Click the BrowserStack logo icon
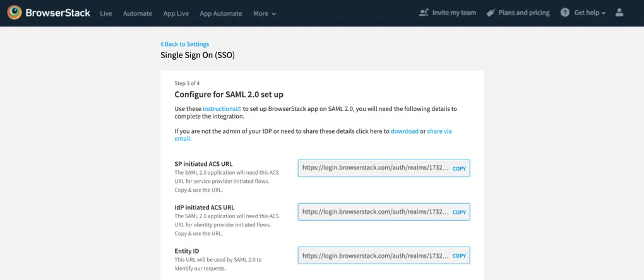The height and width of the screenshot is (280, 644). [15, 13]
